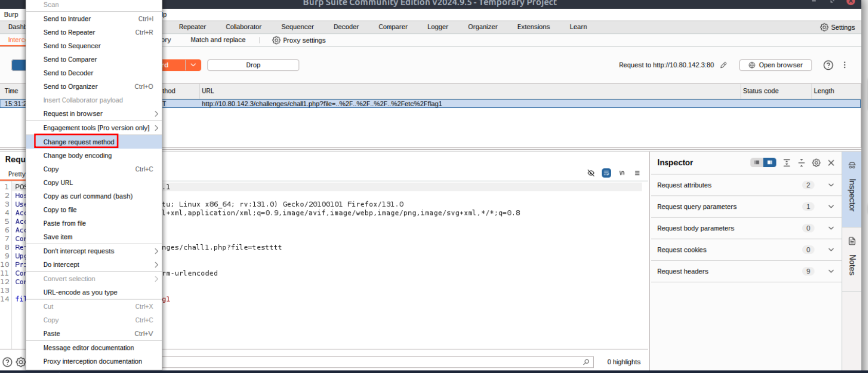The width and height of the screenshot is (868, 373).
Task: Click edit pencil icon beside request target
Action: 724,65
